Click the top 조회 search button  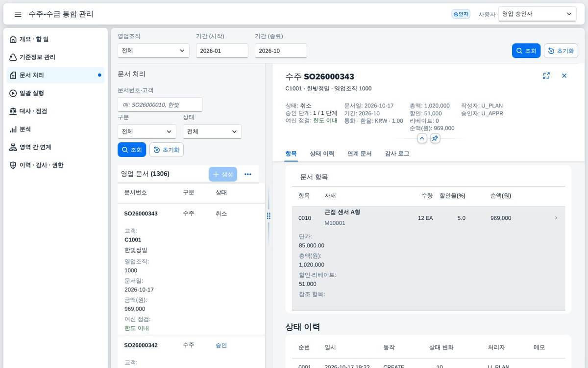click(526, 51)
